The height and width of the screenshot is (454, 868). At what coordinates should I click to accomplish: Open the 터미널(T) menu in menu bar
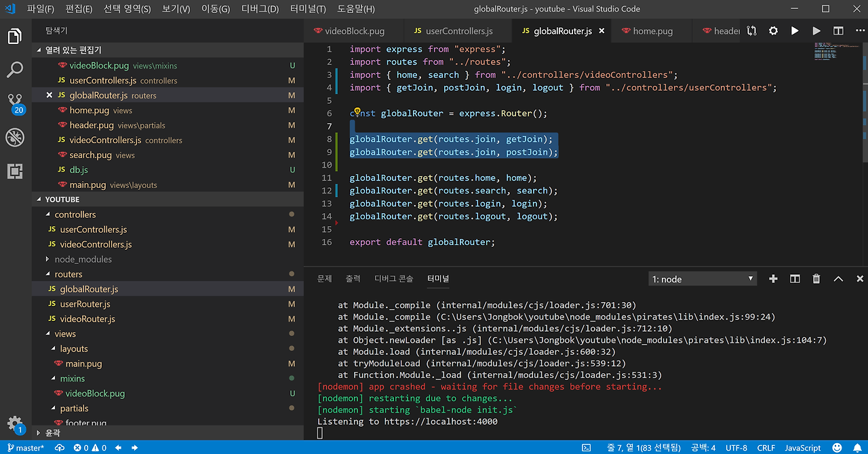pyautogui.click(x=307, y=9)
